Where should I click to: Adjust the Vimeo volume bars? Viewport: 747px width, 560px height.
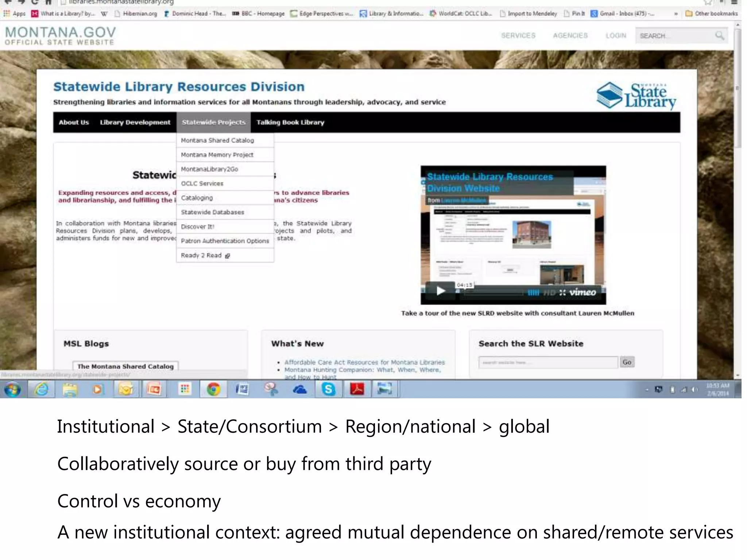click(x=533, y=292)
